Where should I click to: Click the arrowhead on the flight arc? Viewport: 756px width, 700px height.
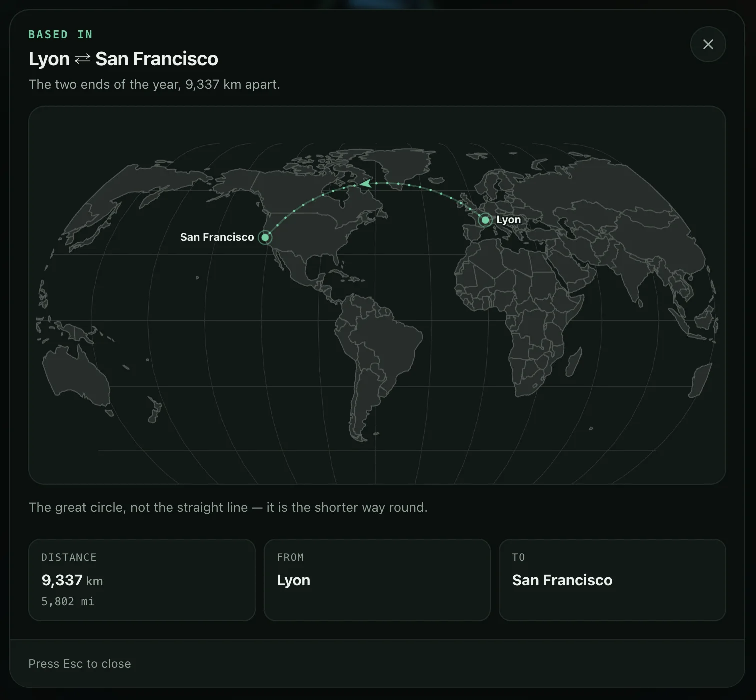pyautogui.click(x=366, y=183)
